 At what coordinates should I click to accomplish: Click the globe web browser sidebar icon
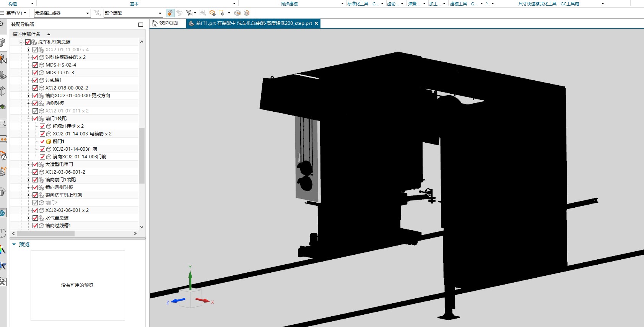[x=3, y=213]
